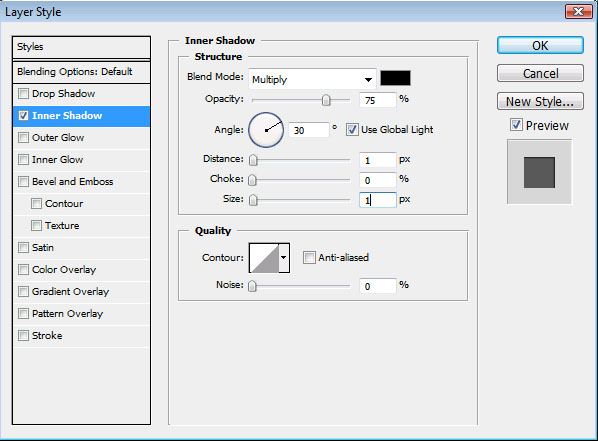This screenshot has height=441, width=598.
Task: Enable the Texture sub-option checkbox
Action: 36,225
